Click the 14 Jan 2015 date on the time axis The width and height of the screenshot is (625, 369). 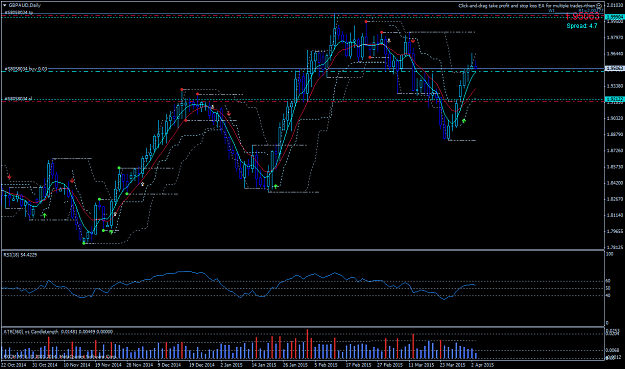coord(263,365)
